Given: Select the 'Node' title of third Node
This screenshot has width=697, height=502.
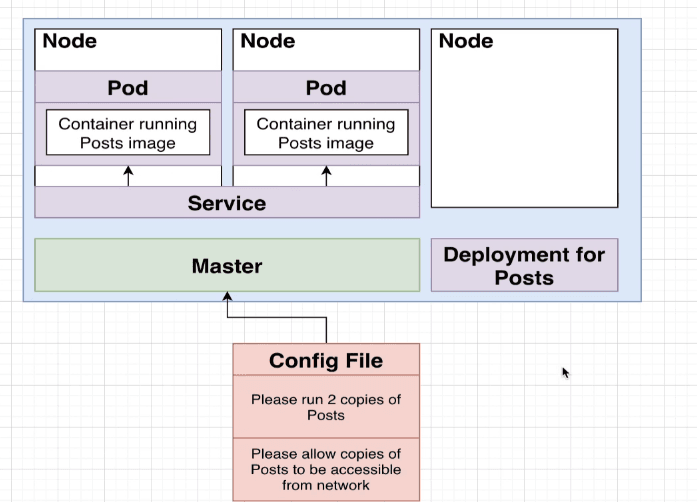Looking at the screenshot, I should (466, 41).
